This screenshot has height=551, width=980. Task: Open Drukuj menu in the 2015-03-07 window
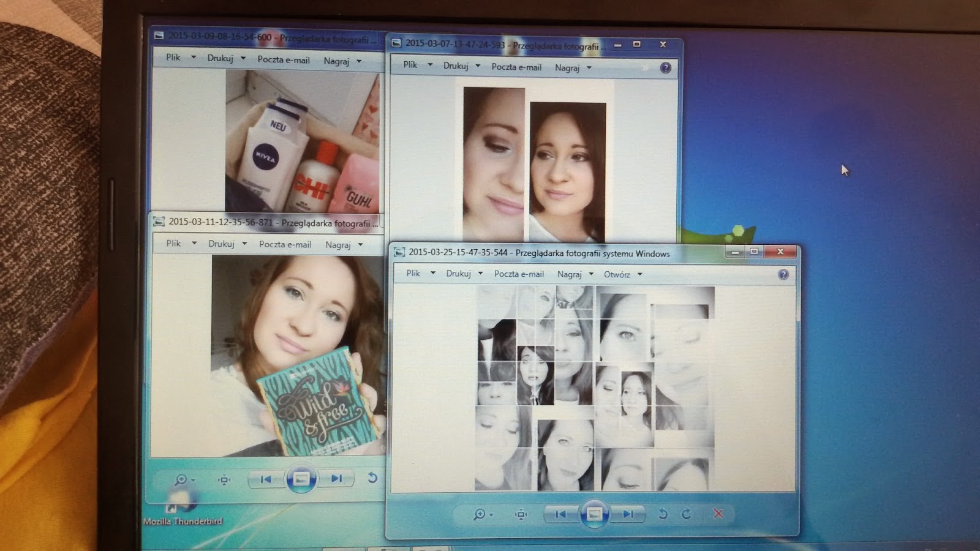[456, 66]
